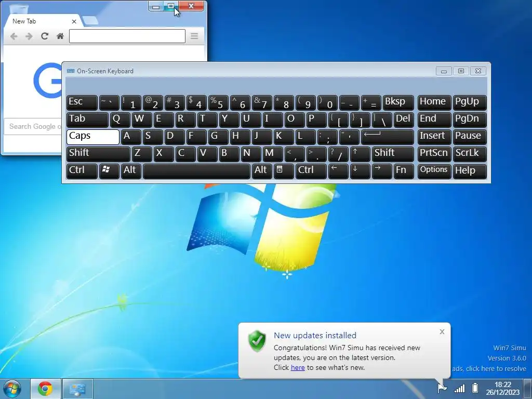
Task: Tap the left arrow key
Action: click(338, 171)
